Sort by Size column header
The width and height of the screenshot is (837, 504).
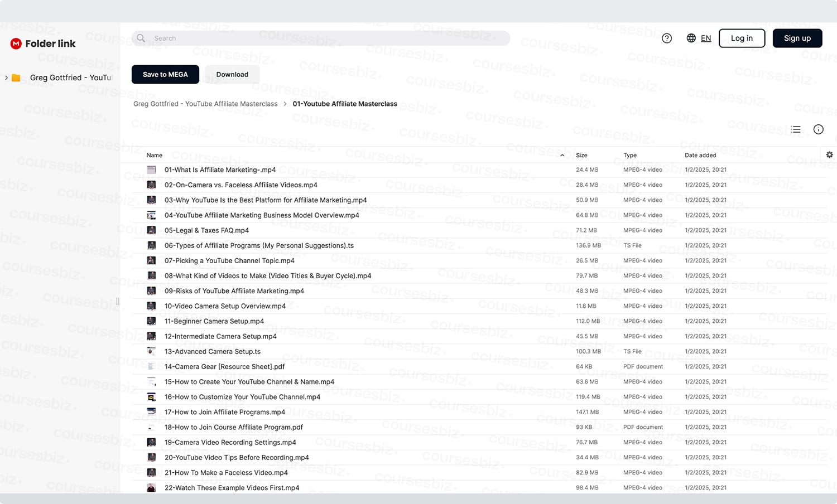[x=581, y=156]
